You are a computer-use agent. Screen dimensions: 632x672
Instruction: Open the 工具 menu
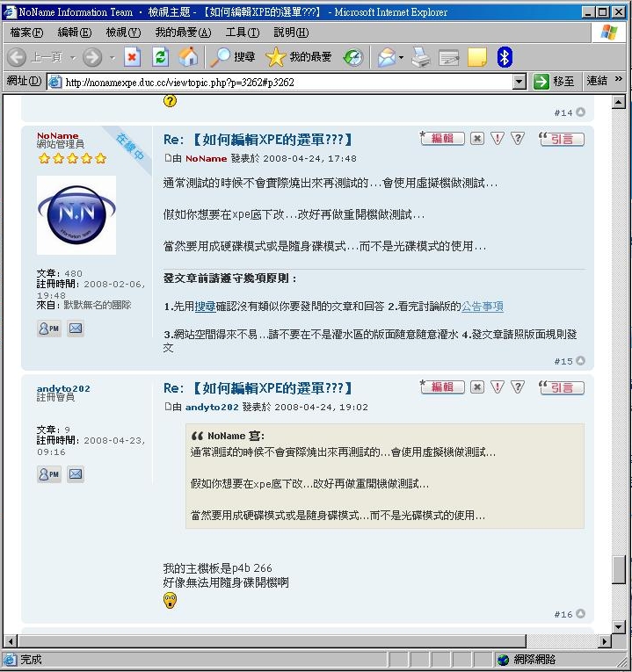click(242, 33)
